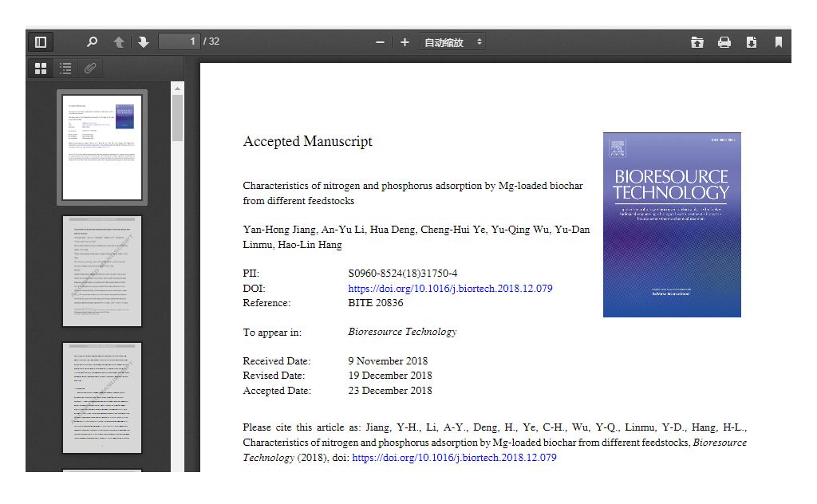Open a file with the folder icon
This screenshot has width=817, height=504.
tap(697, 42)
